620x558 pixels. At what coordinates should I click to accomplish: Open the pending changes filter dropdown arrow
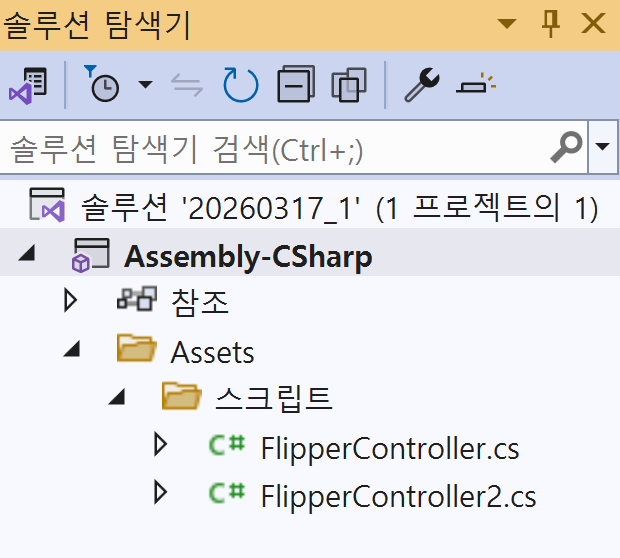click(146, 86)
